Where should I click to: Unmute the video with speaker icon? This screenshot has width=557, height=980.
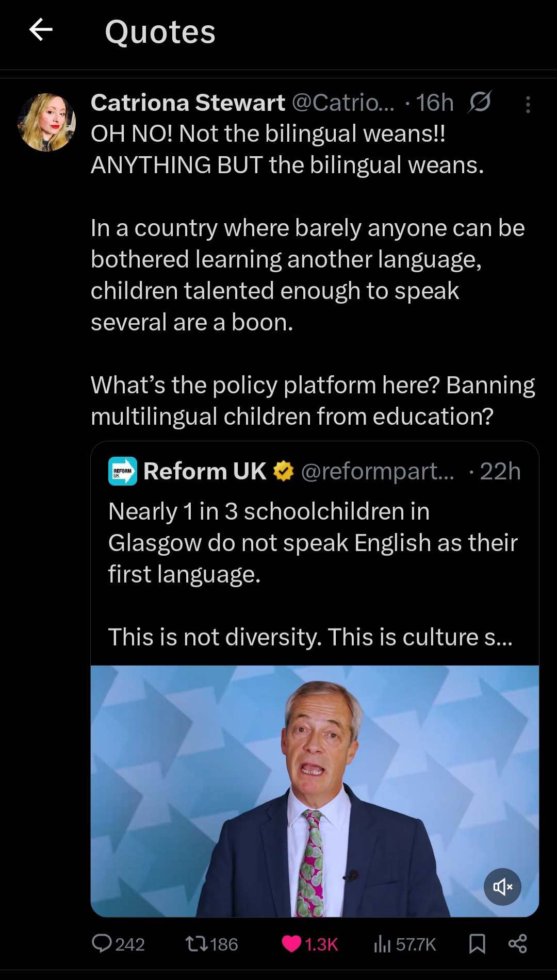point(502,887)
